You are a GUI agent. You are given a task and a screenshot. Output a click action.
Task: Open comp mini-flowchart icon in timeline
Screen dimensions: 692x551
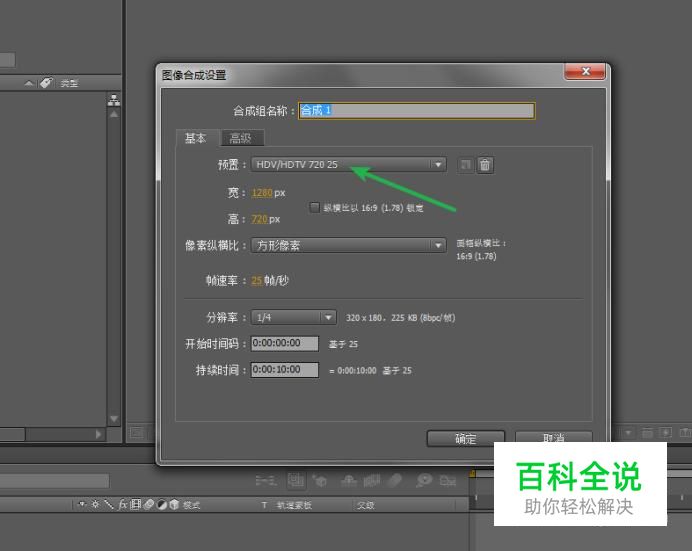[266, 480]
